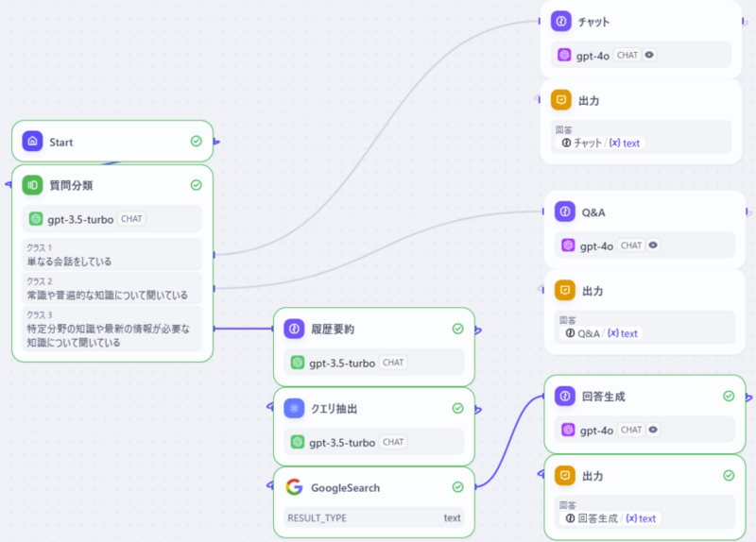Viewport: 756px width, 542px height.
Task: Click the Q&A node's purple LLM icon
Action: click(x=565, y=212)
